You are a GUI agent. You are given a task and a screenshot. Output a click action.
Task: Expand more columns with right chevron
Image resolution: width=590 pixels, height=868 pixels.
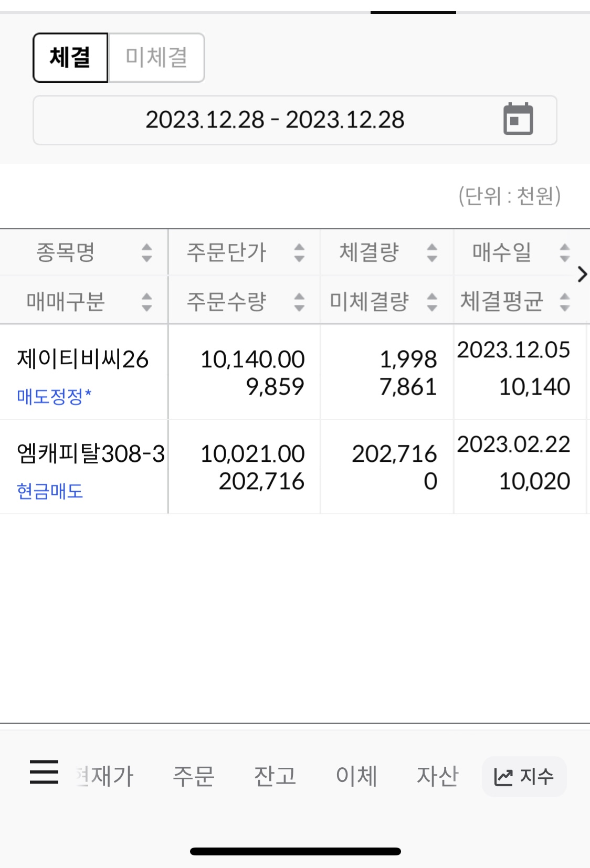[582, 274]
